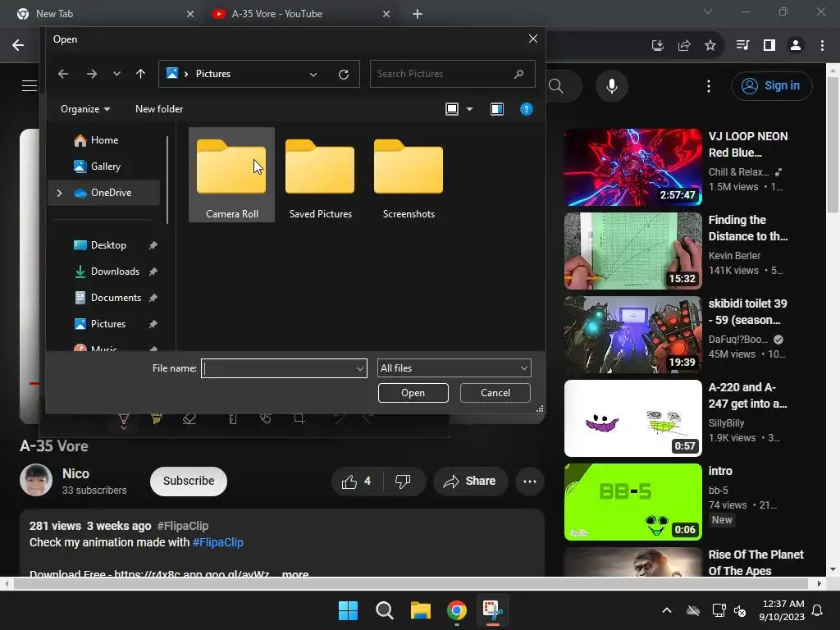This screenshot has width=840, height=630.
Task: Open more actions ellipsis under video
Action: [x=530, y=481]
